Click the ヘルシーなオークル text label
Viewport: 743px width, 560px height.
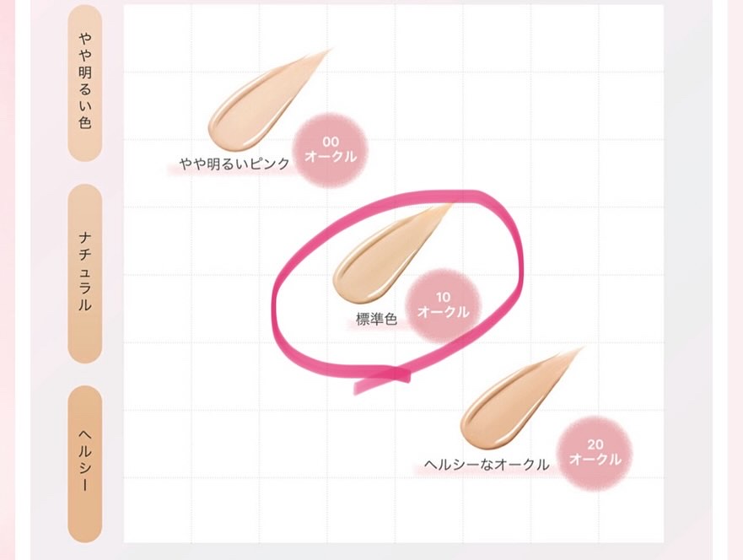(x=487, y=465)
